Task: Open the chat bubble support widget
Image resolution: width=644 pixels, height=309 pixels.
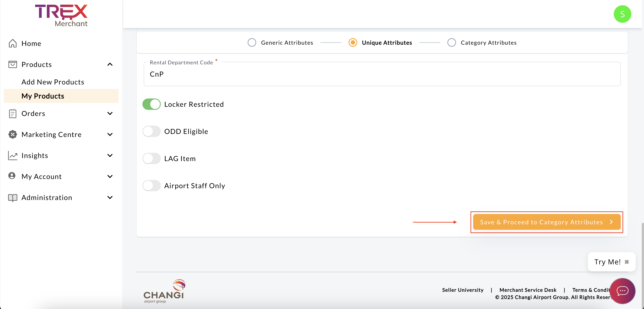Action: (622, 291)
